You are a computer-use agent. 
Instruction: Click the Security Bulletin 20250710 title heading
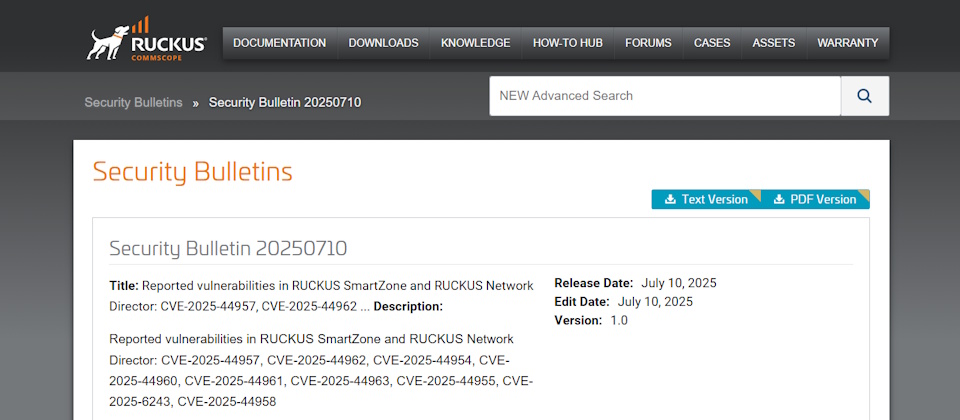coord(228,248)
